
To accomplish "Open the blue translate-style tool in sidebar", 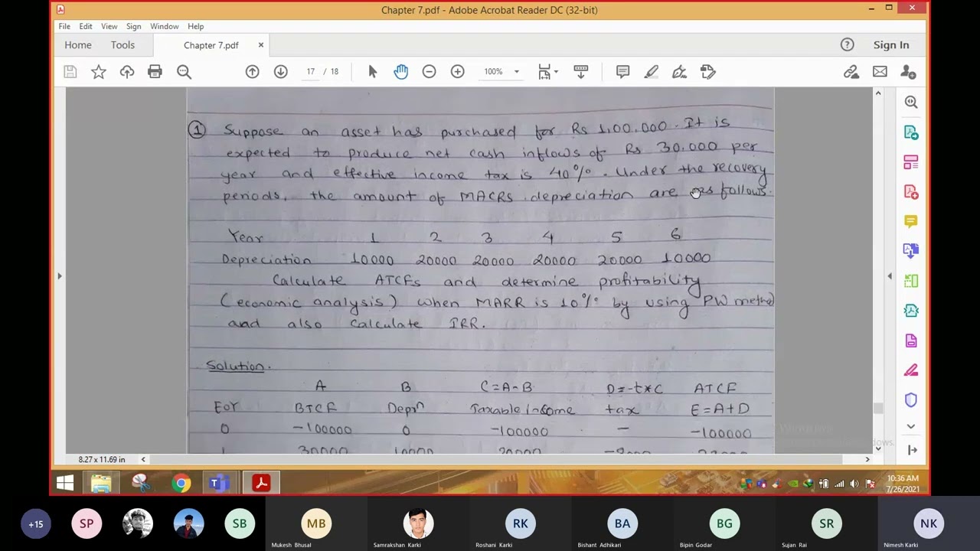I will coord(911,251).
